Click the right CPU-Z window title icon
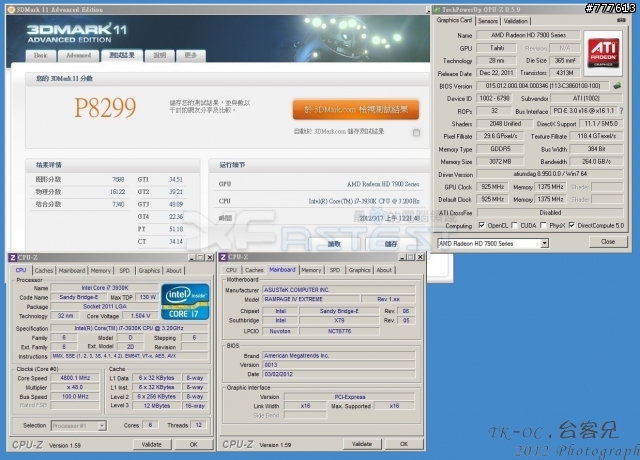This screenshot has width=640, height=460. [223, 257]
